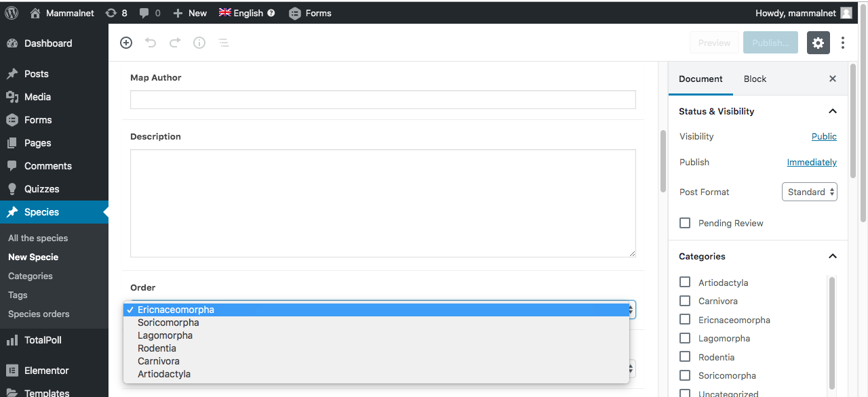Click the WordPress logo icon

(12, 13)
